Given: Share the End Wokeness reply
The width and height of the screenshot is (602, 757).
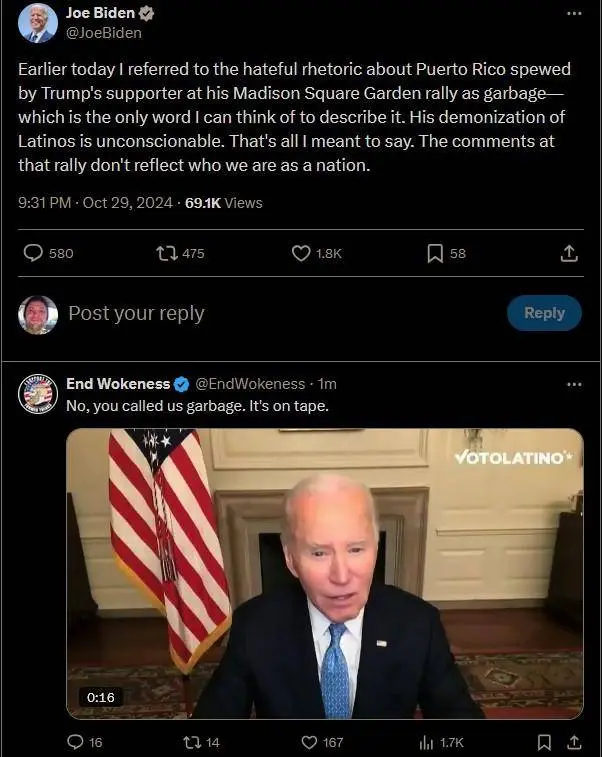Looking at the screenshot, I should (573, 742).
